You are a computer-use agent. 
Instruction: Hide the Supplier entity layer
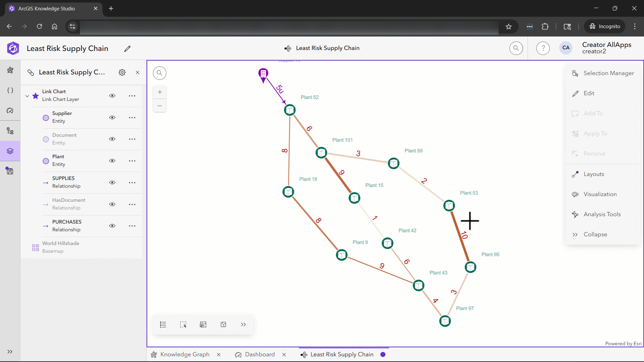[x=112, y=118]
